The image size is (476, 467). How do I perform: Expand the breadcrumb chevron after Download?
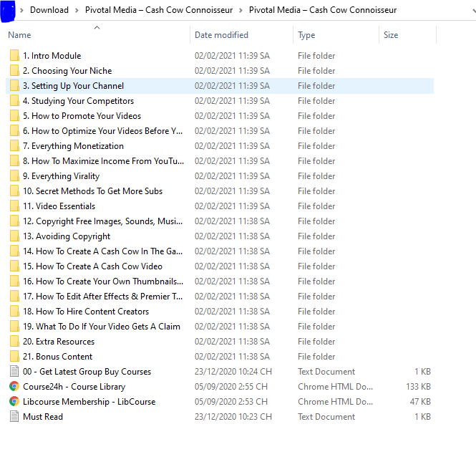click(77, 10)
